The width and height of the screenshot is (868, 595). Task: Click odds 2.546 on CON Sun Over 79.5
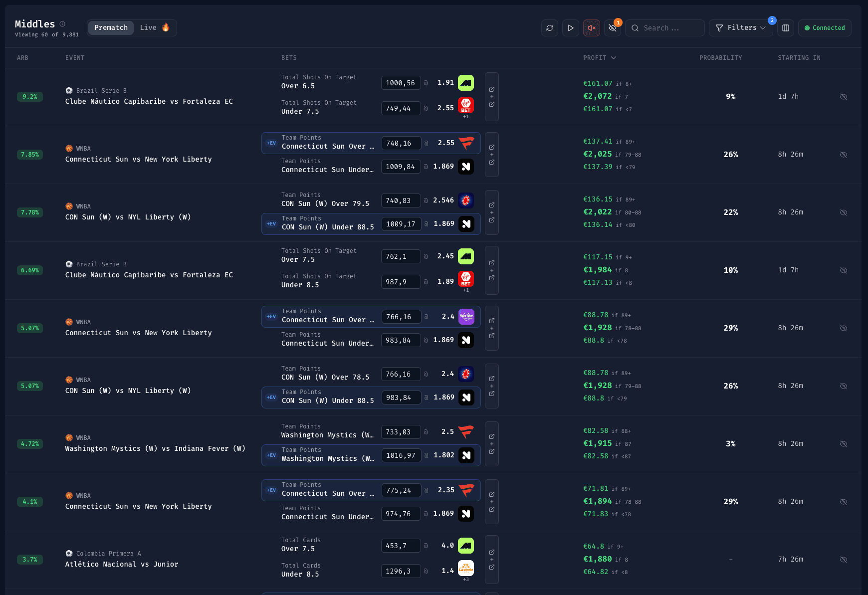(x=443, y=200)
